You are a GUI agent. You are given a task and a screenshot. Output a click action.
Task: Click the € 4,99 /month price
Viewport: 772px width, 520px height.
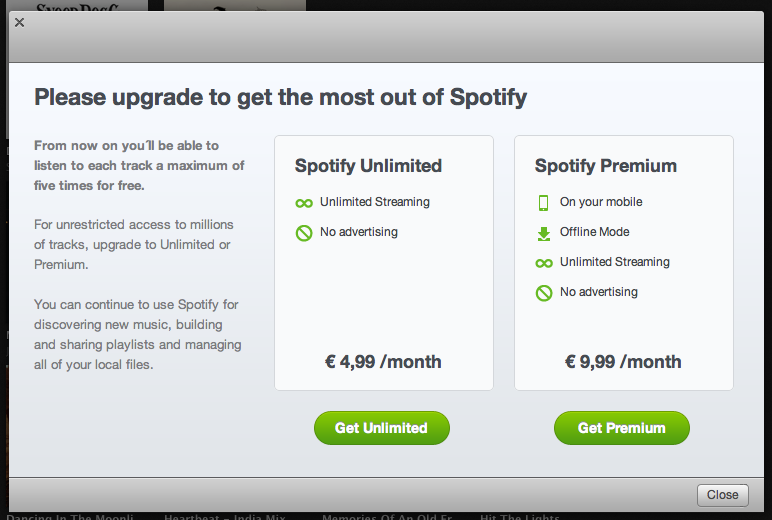(x=383, y=362)
